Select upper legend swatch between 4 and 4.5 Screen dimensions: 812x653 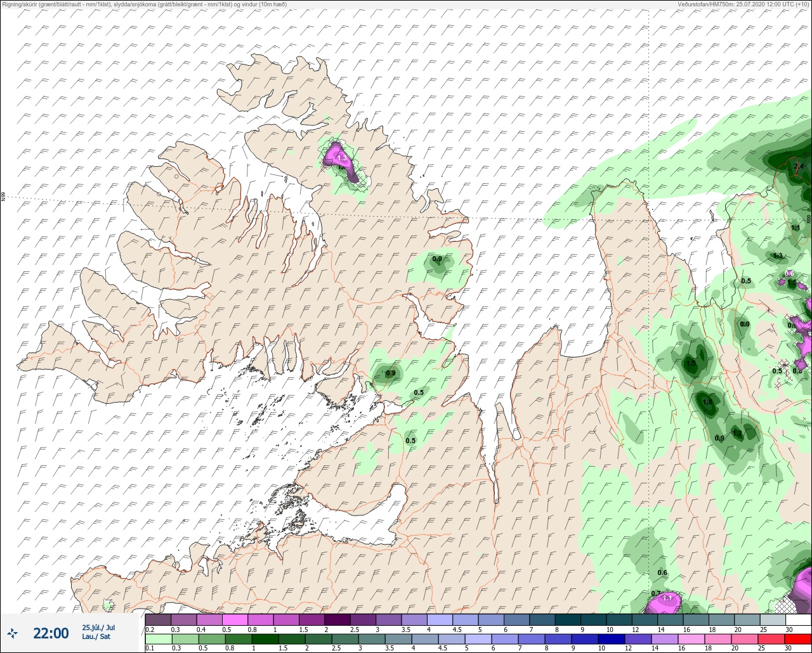click(x=440, y=619)
